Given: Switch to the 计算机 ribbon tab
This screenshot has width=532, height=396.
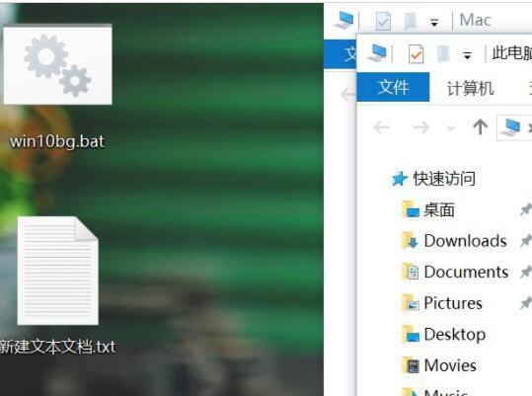Looking at the screenshot, I should pos(470,88).
